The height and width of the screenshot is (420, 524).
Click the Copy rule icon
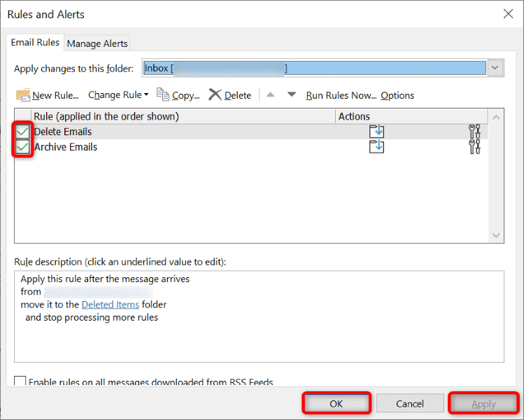[x=163, y=94]
